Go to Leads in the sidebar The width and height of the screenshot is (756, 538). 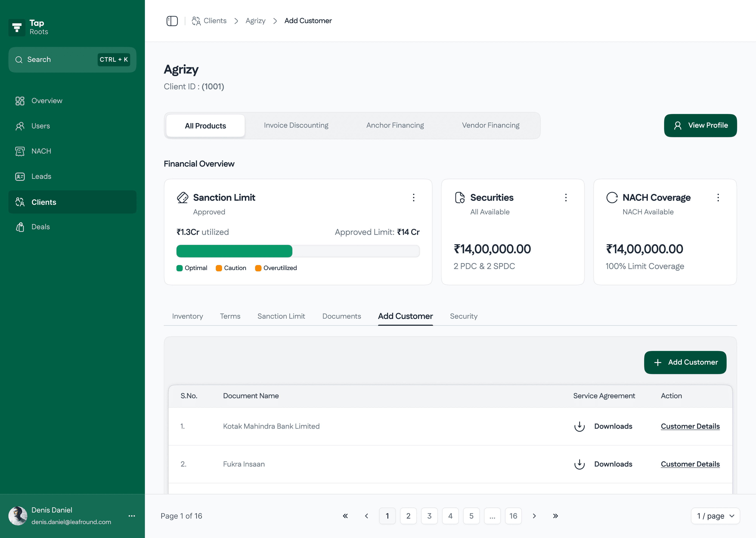pos(41,177)
